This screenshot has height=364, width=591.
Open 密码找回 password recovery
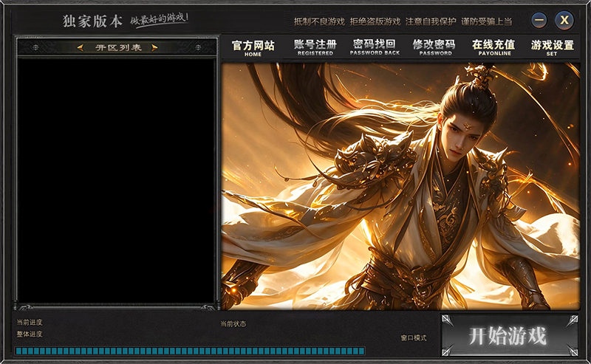[375, 47]
